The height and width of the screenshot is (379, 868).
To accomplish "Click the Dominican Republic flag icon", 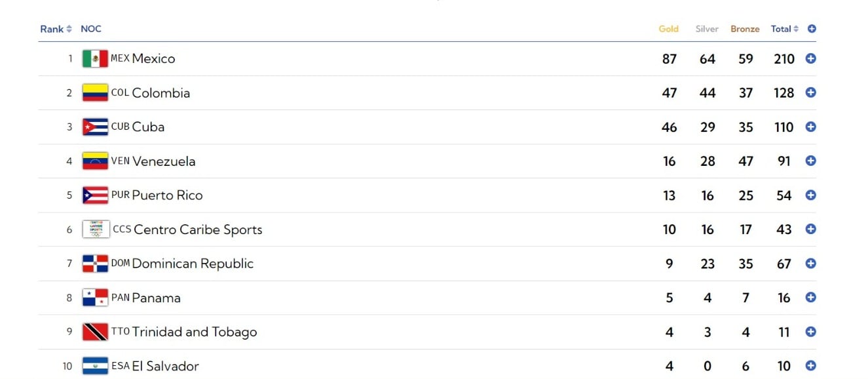I will [95, 264].
